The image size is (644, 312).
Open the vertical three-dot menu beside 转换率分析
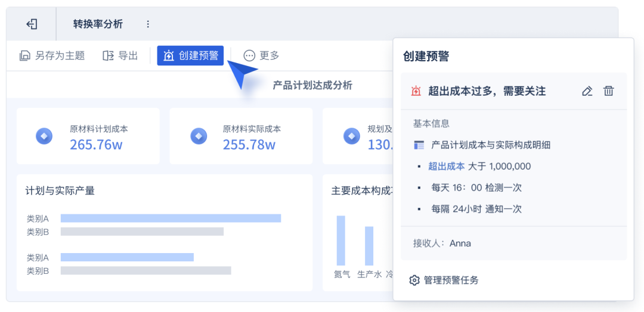coord(148,24)
